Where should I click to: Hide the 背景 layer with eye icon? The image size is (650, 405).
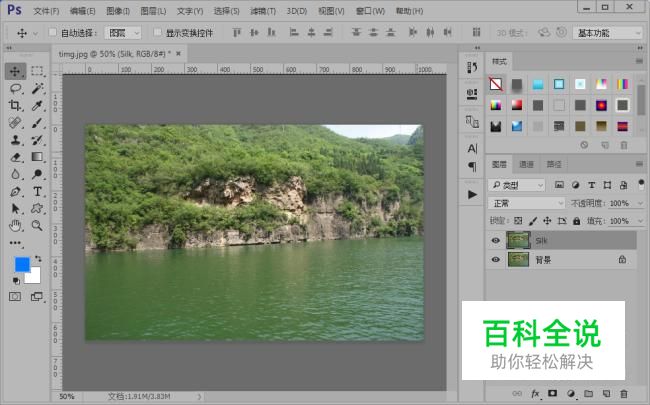(495, 260)
